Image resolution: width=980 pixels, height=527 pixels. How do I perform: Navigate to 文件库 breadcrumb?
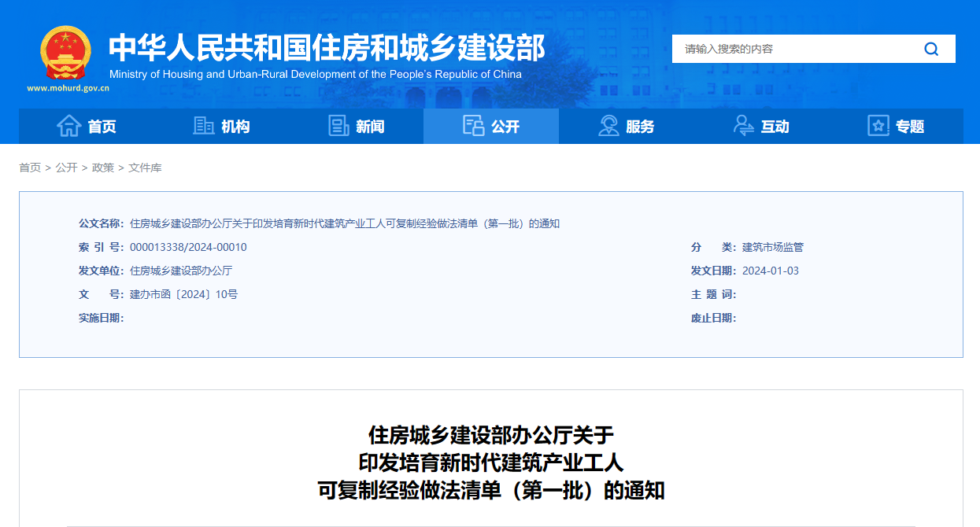145,168
